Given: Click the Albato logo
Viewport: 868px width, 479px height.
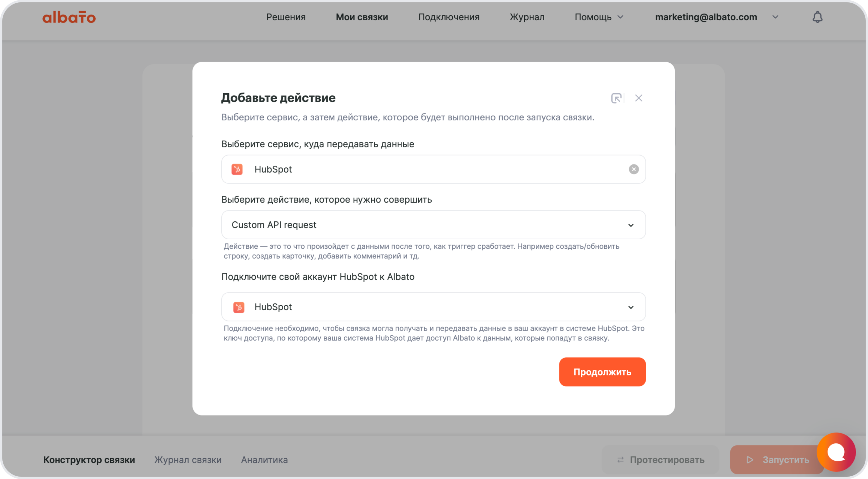Looking at the screenshot, I should click(69, 17).
